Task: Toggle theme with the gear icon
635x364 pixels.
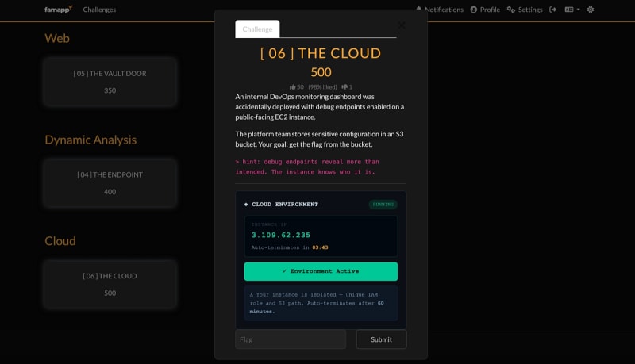Action: [591, 10]
